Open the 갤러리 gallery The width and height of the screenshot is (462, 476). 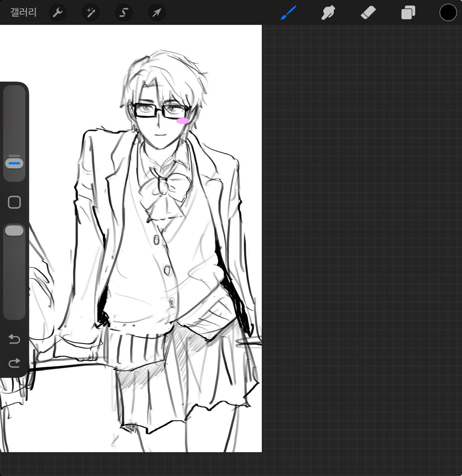tap(23, 13)
